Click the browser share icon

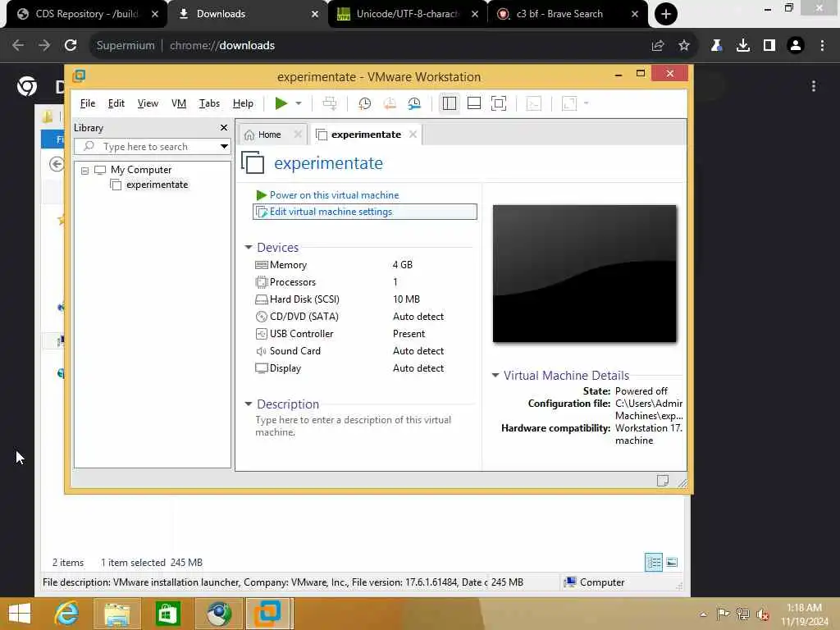(658, 46)
